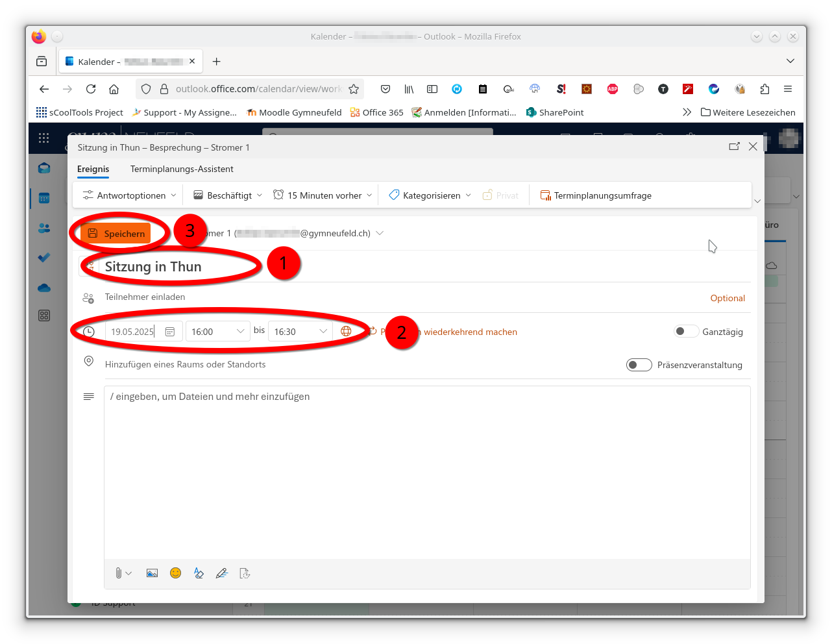832x644 pixels.
Task: Show formatting options (letter A with eraser)
Action: click(199, 573)
